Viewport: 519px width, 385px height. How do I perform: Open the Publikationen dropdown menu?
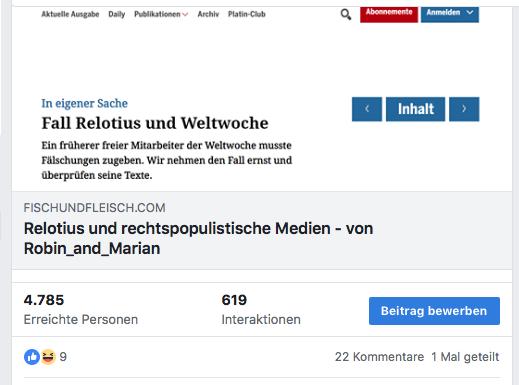(x=161, y=14)
